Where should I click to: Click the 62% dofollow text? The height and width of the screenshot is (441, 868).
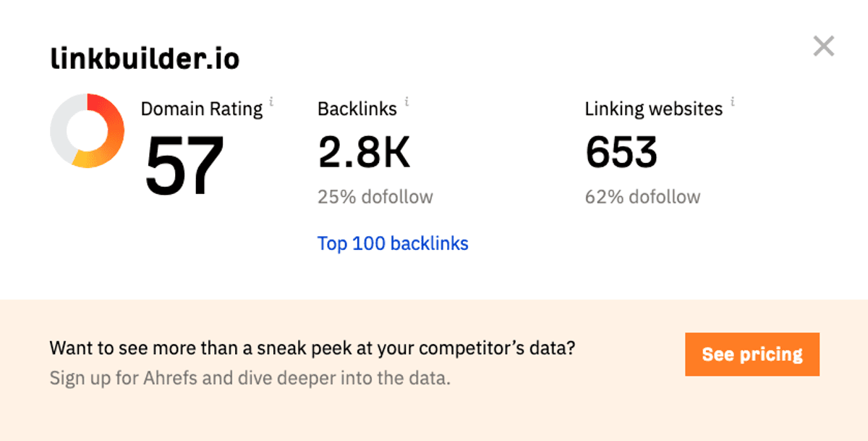(x=642, y=196)
